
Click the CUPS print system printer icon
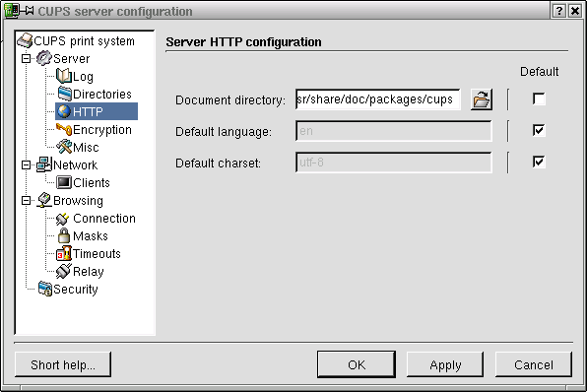point(25,40)
